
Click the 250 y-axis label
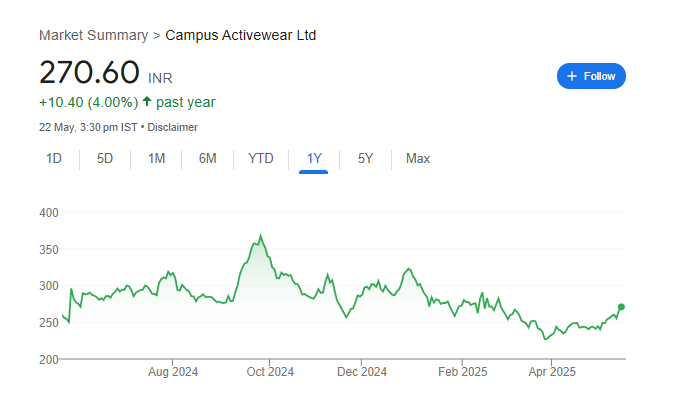coord(49,323)
